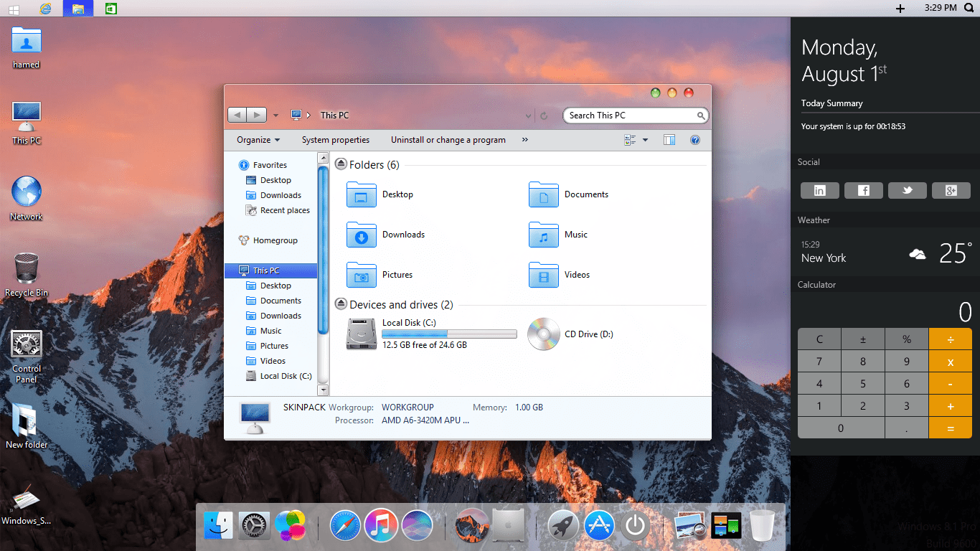
Task: Launch Game Center colorful bubbles icon
Action: point(290,526)
